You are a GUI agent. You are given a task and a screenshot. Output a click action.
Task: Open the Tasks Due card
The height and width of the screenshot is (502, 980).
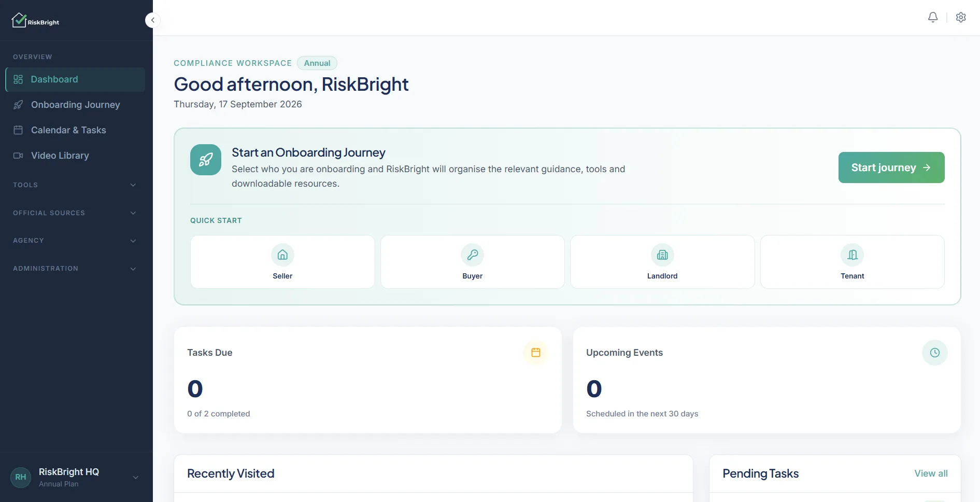coord(368,380)
